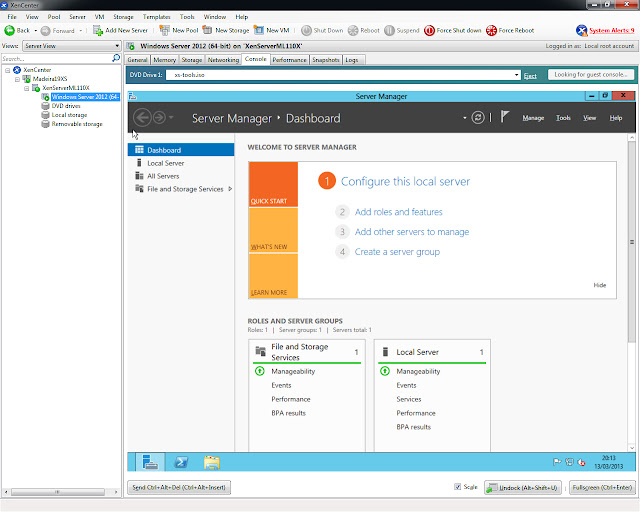
Task: Select Removable storage in the tree
Action: tap(77, 124)
